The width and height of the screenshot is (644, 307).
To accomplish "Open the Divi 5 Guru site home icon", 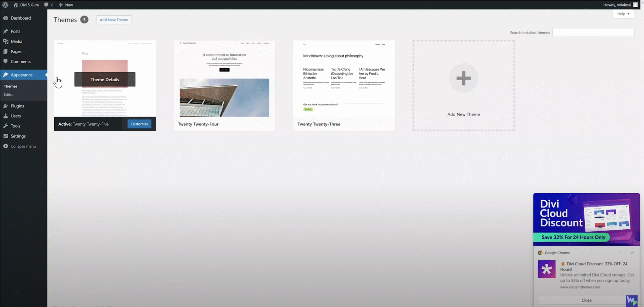I will [x=16, y=5].
